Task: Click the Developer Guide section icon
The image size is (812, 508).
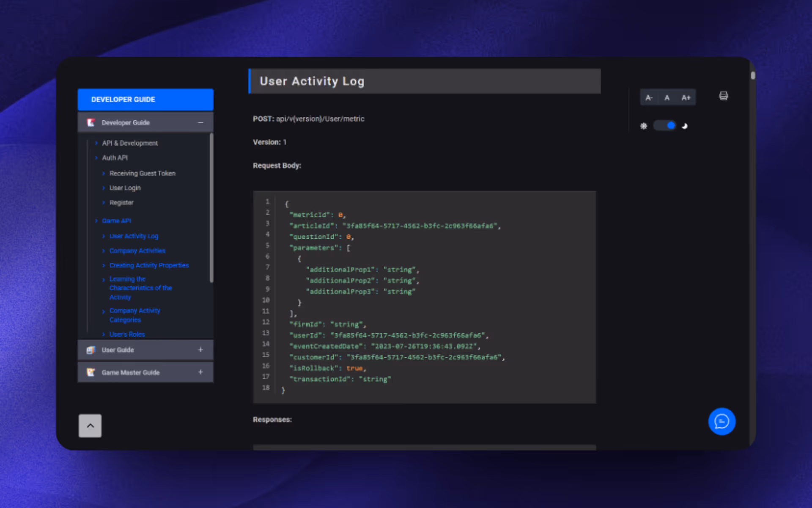Action: [x=91, y=122]
